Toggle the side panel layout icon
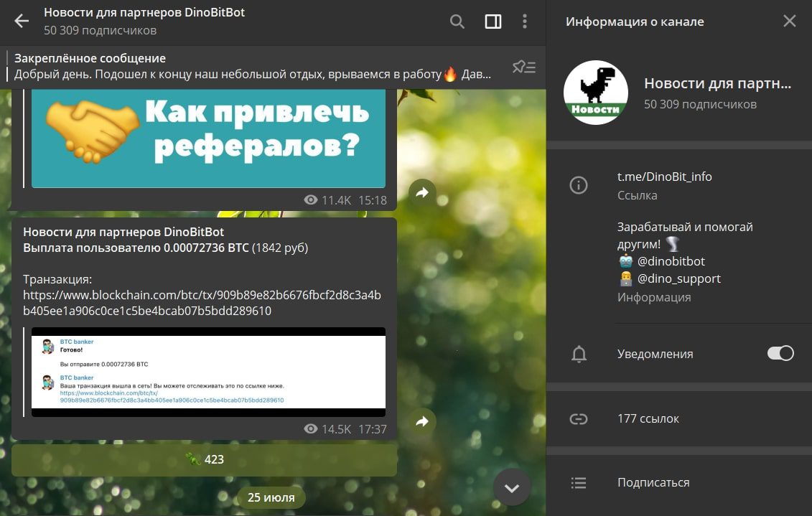The image size is (812, 516). (493, 22)
